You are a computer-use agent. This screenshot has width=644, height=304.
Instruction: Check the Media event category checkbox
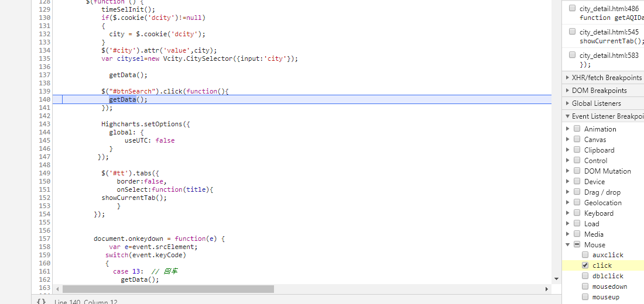(577, 234)
